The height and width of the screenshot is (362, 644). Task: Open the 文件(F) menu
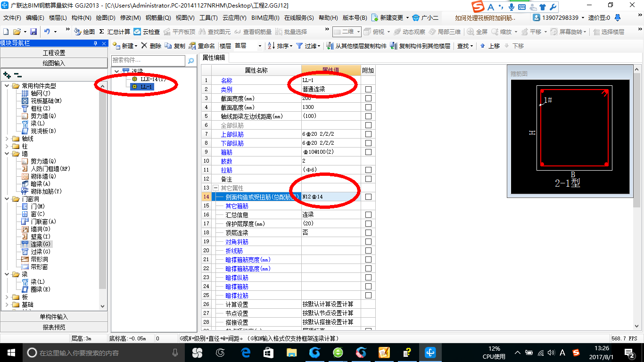coord(12,17)
